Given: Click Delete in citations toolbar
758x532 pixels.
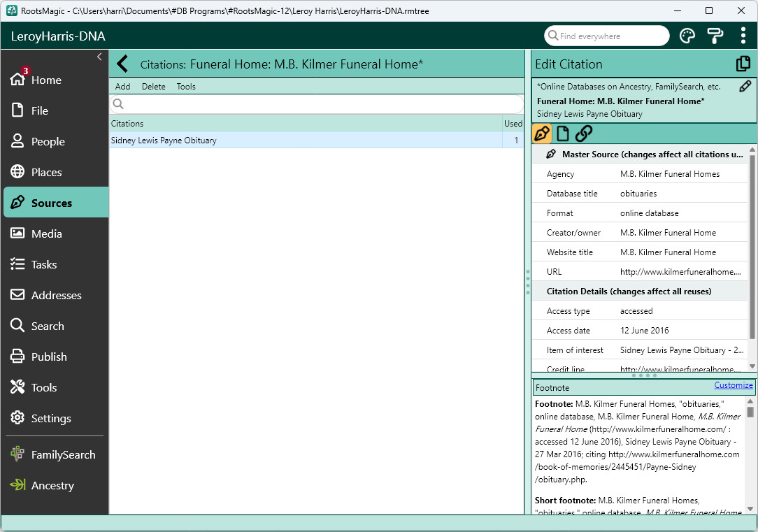Looking at the screenshot, I should 154,87.
